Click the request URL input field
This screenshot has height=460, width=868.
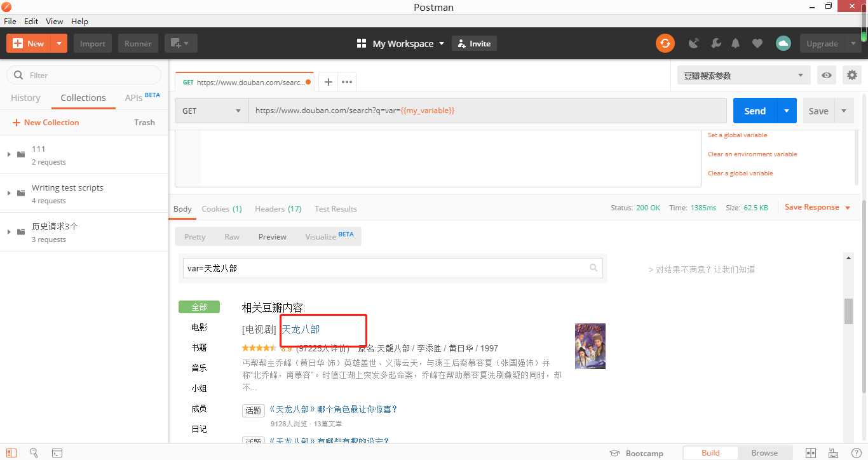(487, 111)
